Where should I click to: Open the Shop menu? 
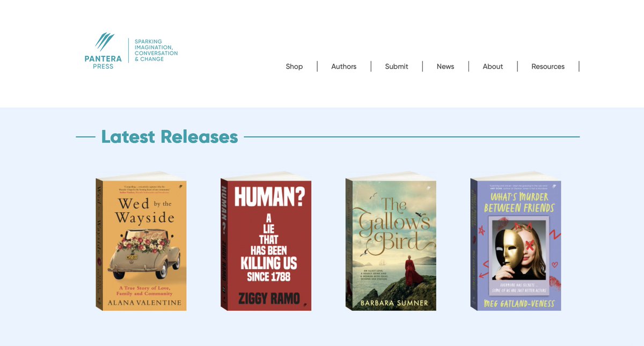pyautogui.click(x=294, y=67)
